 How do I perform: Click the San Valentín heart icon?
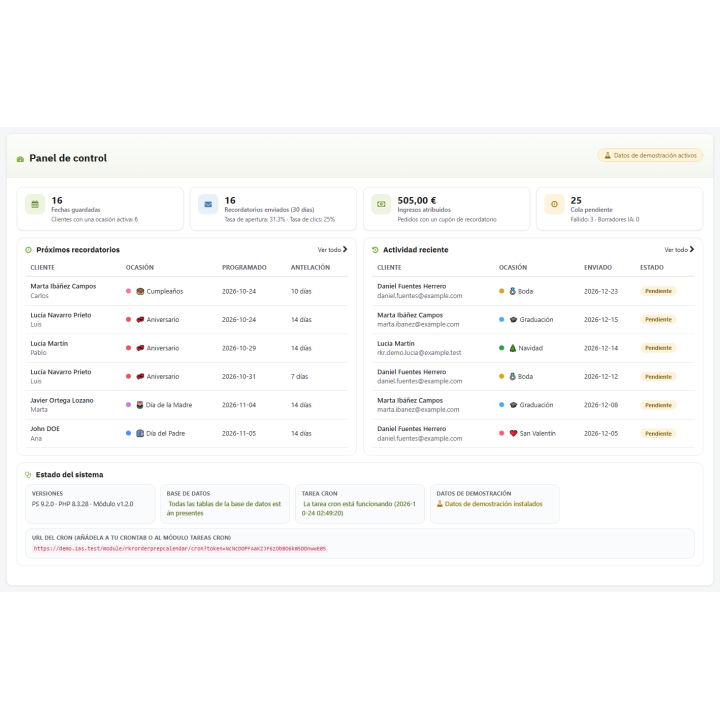click(x=513, y=433)
